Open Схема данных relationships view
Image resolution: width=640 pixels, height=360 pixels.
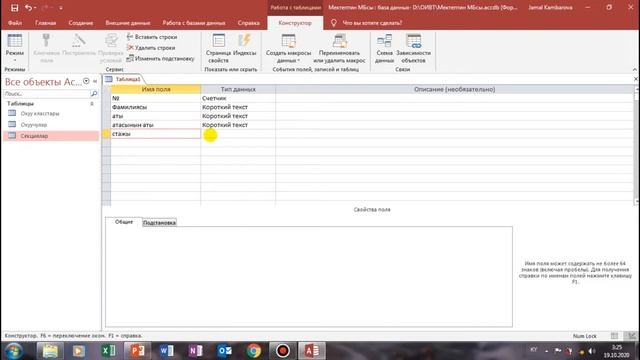coord(384,48)
